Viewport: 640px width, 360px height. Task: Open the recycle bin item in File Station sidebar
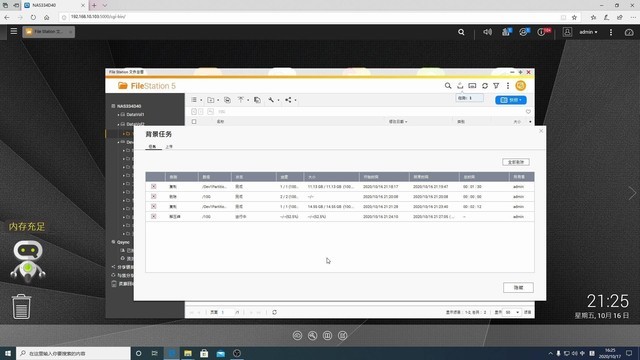122,284
